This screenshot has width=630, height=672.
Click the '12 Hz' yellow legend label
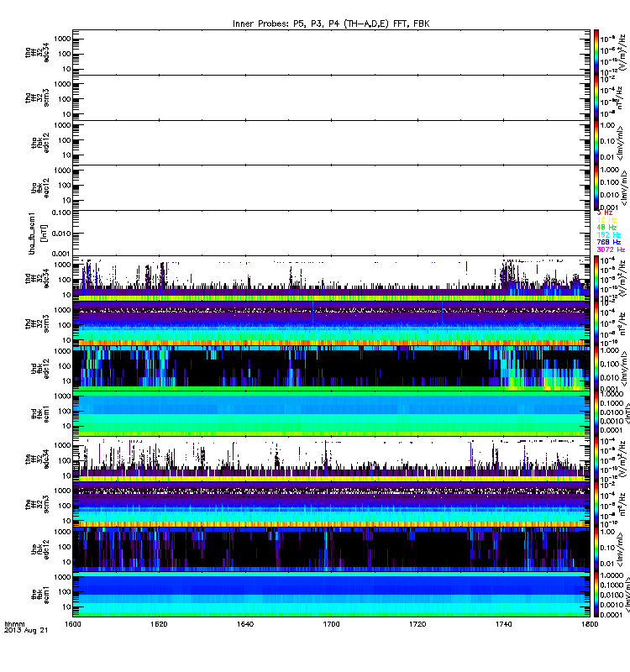606,220
